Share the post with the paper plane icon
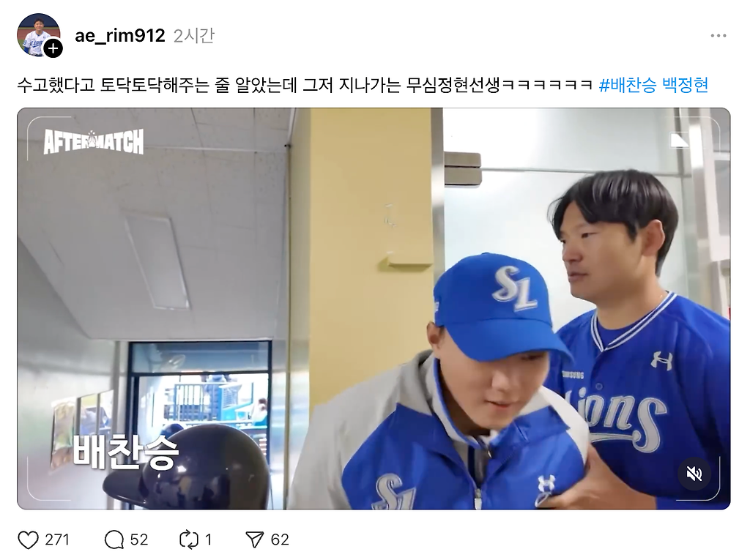The image size is (750, 560). [x=254, y=540]
